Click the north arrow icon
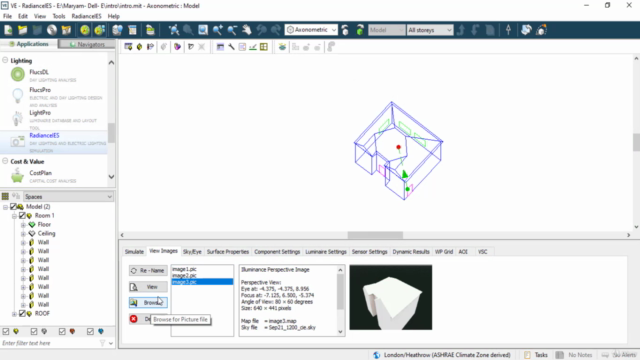The image size is (640, 360). coord(508,30)
